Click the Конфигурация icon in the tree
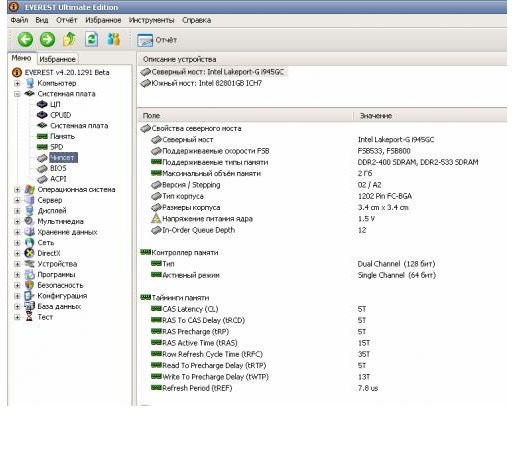Screen dimensions: 522x458 (x=30, y=296)
